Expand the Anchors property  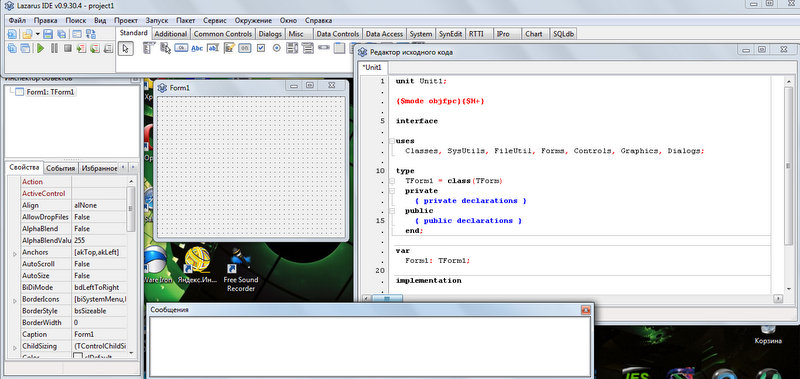point(14,253)
